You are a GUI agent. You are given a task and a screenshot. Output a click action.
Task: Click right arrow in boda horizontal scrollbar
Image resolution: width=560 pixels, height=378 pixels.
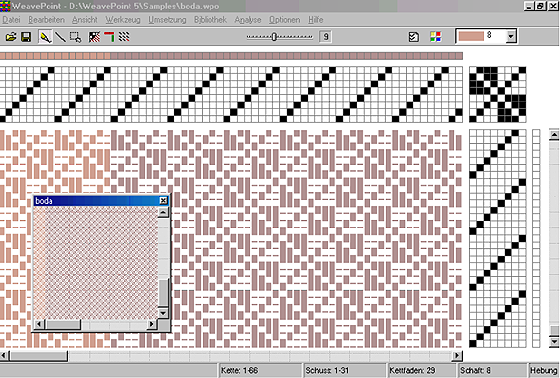click(152, 324)
